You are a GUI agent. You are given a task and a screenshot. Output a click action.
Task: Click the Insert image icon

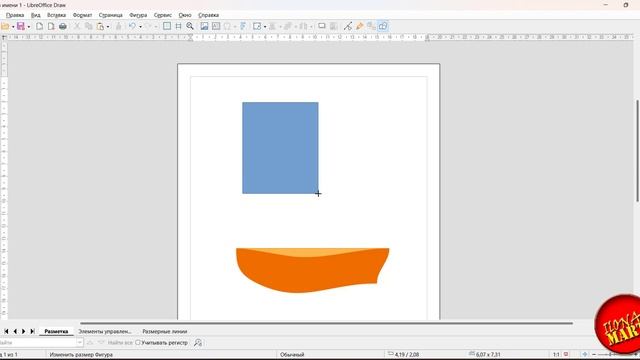204,27
